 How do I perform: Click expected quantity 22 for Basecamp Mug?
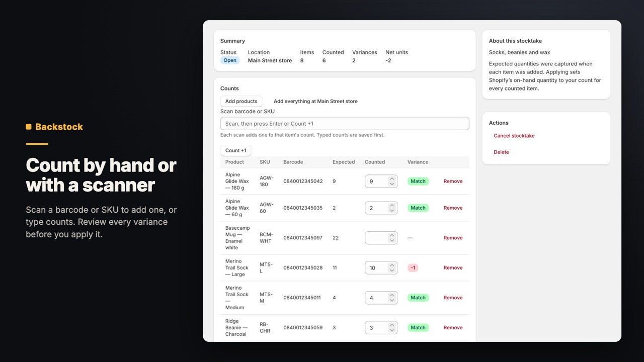pyautogui.click(x=336, y=238)
